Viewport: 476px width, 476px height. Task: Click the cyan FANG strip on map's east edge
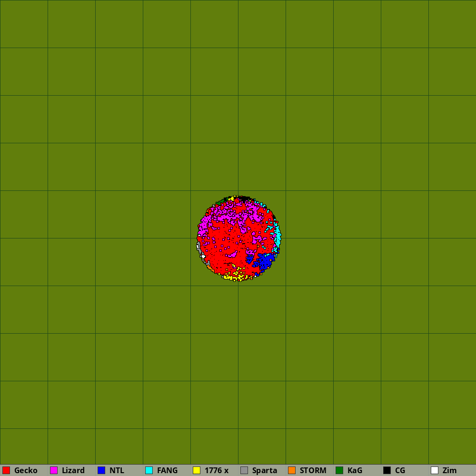(278, 236)
